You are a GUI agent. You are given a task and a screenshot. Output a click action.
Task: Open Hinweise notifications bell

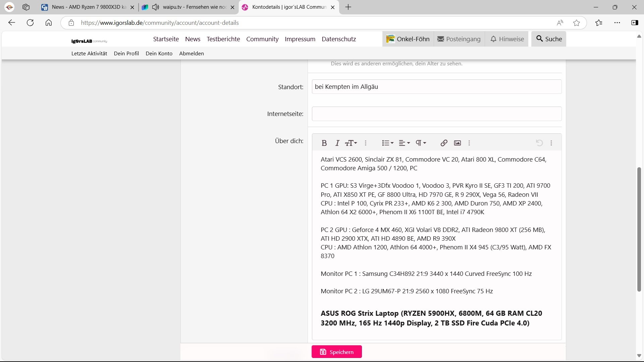coord(507,39)
